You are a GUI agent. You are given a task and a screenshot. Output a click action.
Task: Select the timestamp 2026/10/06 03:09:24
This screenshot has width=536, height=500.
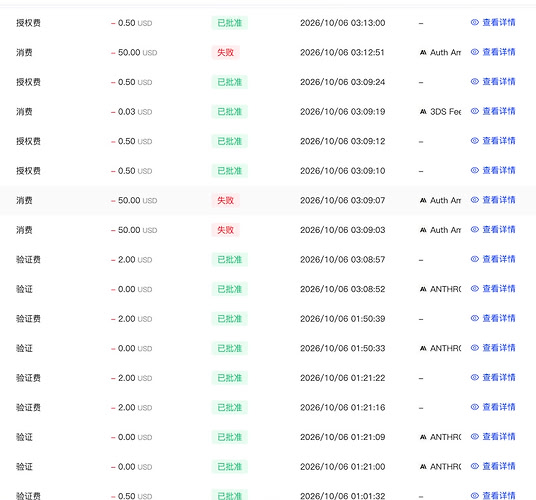[343, 82]
